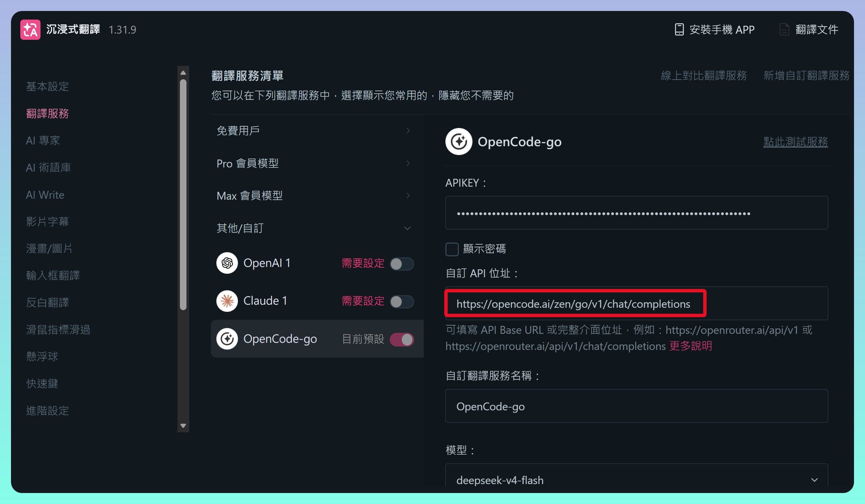Click the document icon beside 翻譯文件
Image resolution: width=865 pixels, height=504 pixels.
(784, 30)
